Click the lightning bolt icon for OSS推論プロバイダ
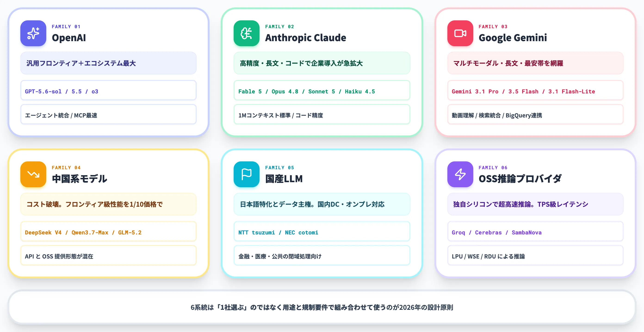The height and width of the screenshot is (332, 644). click(460, 174)
